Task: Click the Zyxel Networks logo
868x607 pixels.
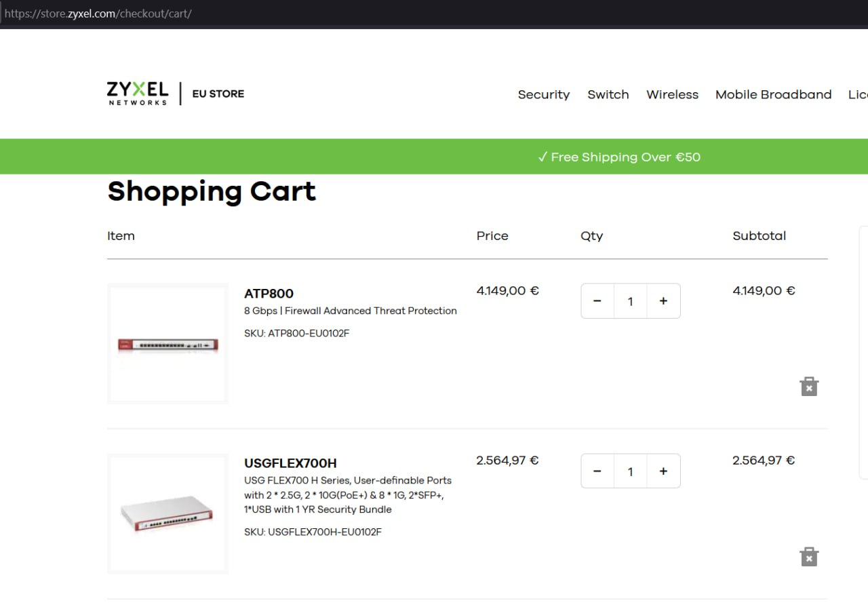Action: 138,94
